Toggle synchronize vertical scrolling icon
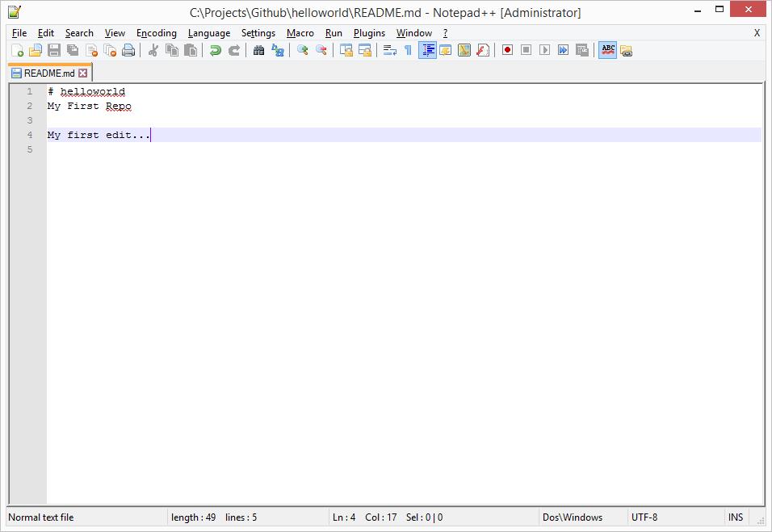The height and width of the screenshot is (532, 772). (x=346, y=50)
